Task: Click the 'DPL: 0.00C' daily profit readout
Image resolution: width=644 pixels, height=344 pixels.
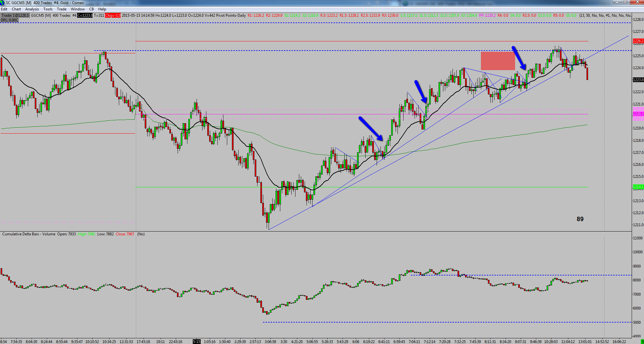Action: [9, 20]
